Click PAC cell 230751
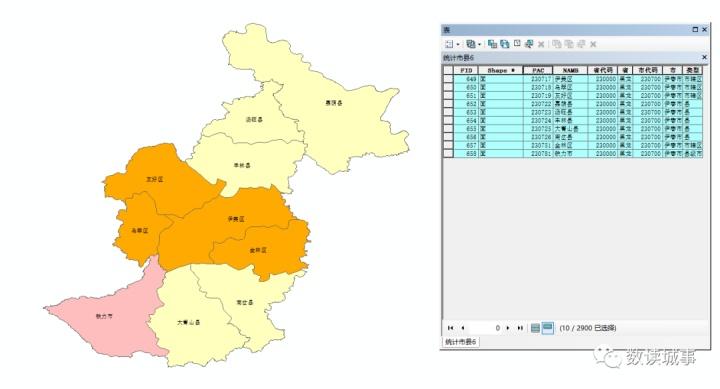Image resolution: width=720 pixels, height=389 pixels. [x=538, y=145]
